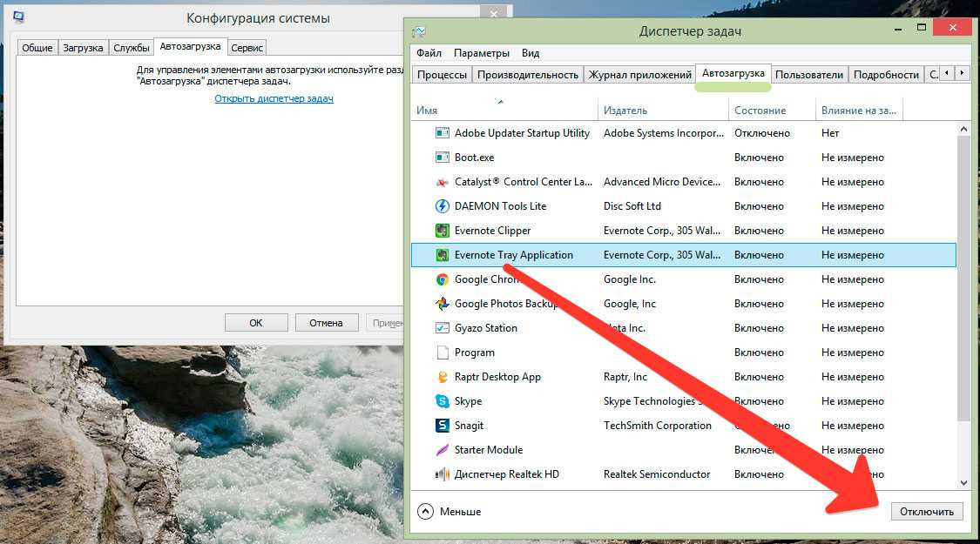Click the Realtek Semiconductor publisher cell
The width and height of the screenshot is (980, 544).
tap(657, 474)
